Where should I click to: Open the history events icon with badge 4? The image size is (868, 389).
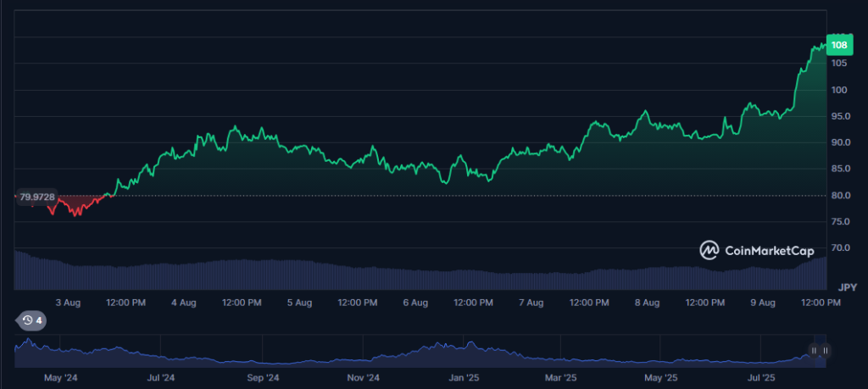coord(33,320)
